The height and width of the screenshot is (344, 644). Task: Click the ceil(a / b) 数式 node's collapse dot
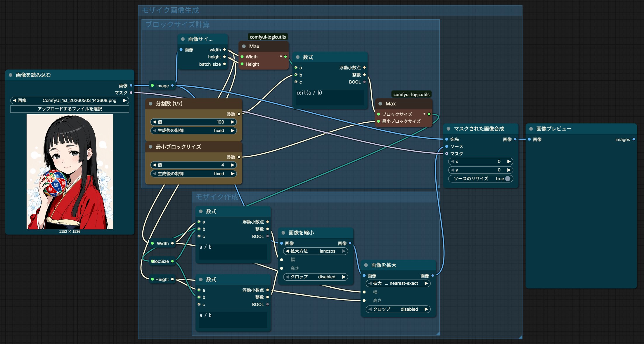[x=298, y=57]
